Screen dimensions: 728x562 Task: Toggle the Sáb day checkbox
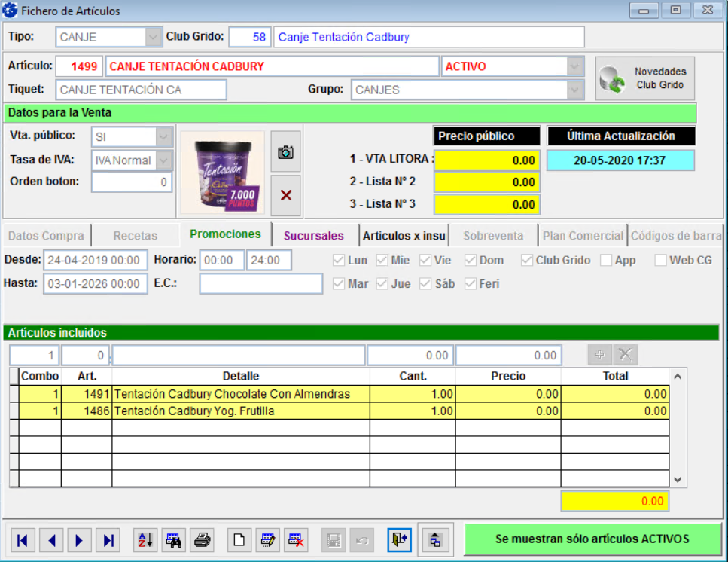click(425, 283)
